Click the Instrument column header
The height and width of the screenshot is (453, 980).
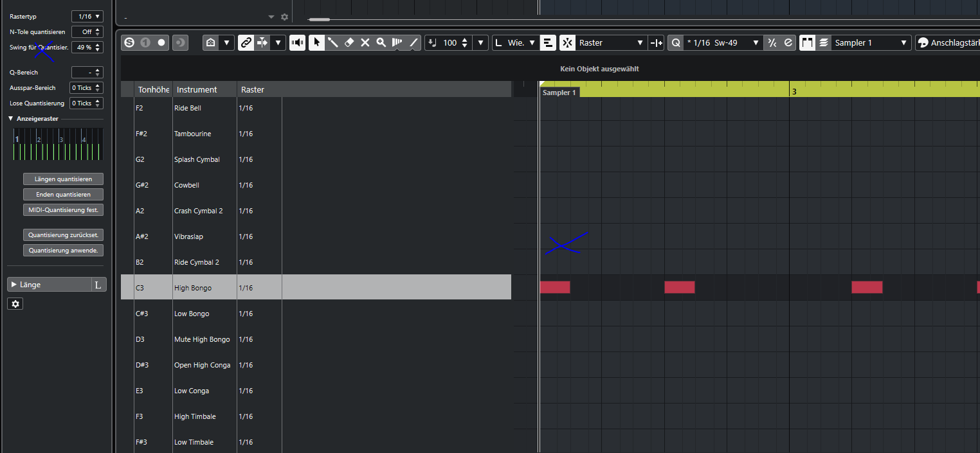pyautogui.click(x=204, y=89)
